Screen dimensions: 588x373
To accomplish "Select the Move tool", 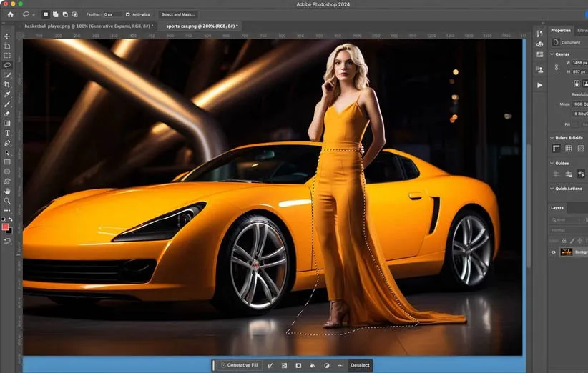I will [x=7, y=36].
